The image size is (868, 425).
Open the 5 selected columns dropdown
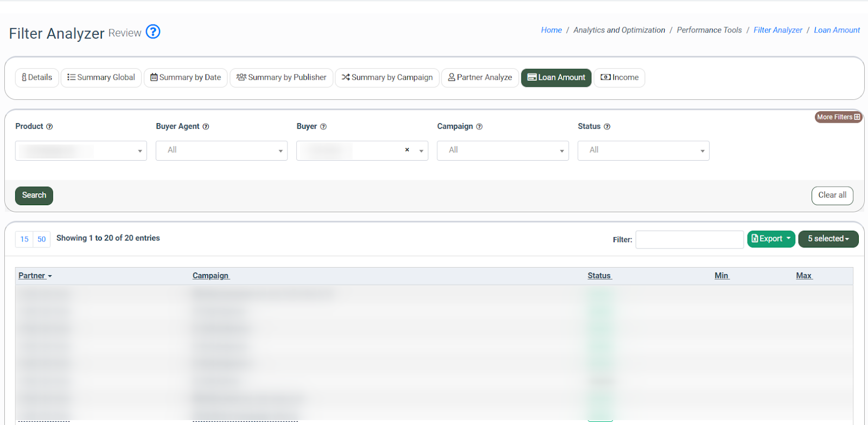point(828,239)
